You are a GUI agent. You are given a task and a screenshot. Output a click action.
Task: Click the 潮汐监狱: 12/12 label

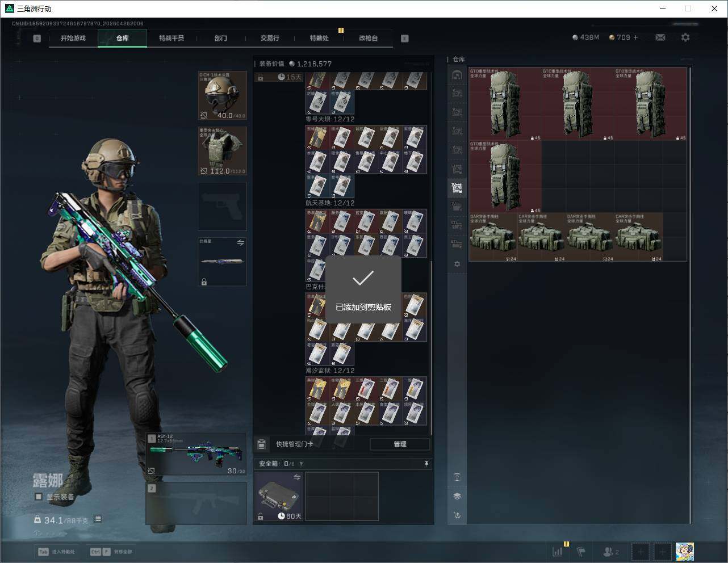pos(330,371)
